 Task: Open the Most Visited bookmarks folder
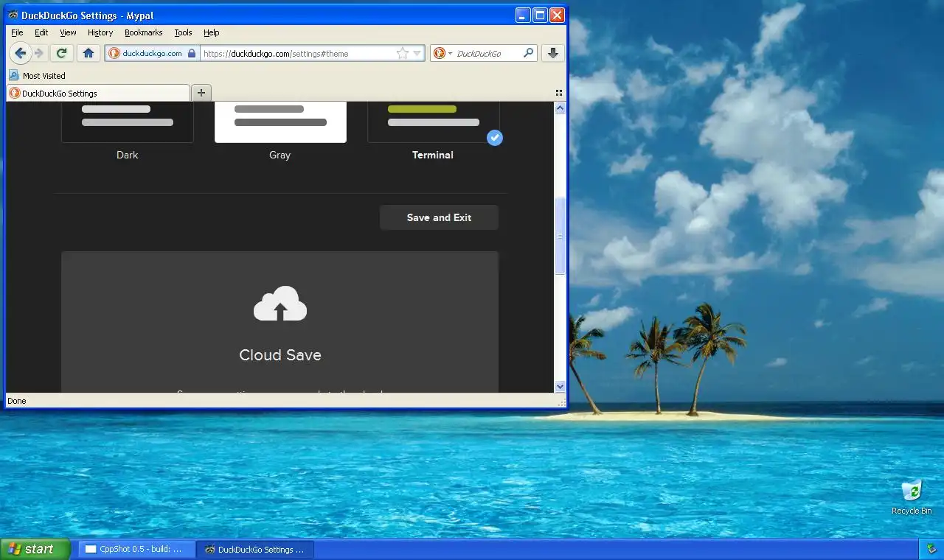click(38, 75)
